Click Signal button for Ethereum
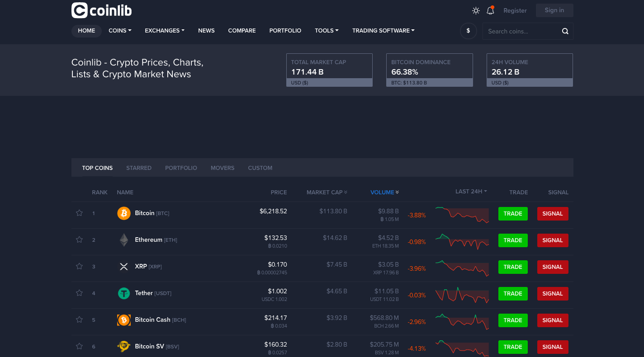644x357 pixels. point(553,240)
